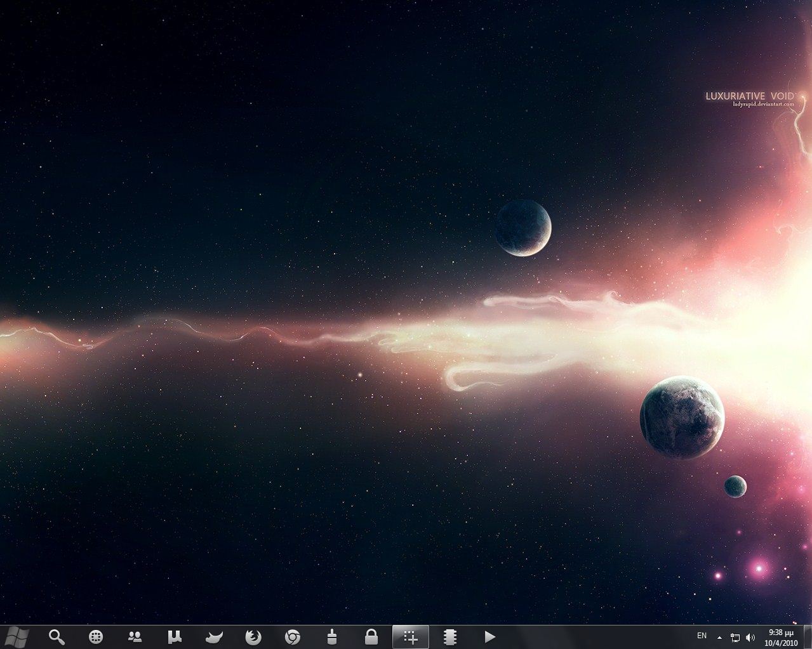Screen dimensions: 812x649
Task: Open the network connection tray icon
Action: click(735, 637)
